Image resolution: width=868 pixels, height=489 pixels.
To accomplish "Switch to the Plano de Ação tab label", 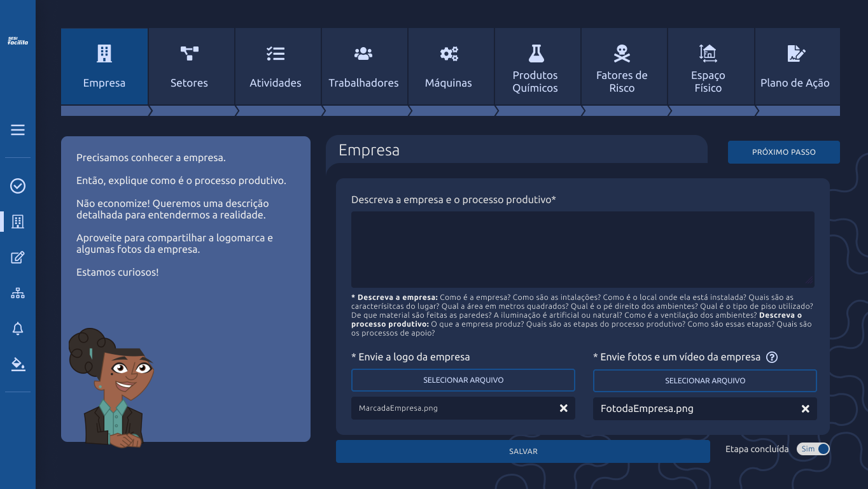I will [x=795, y=83].
